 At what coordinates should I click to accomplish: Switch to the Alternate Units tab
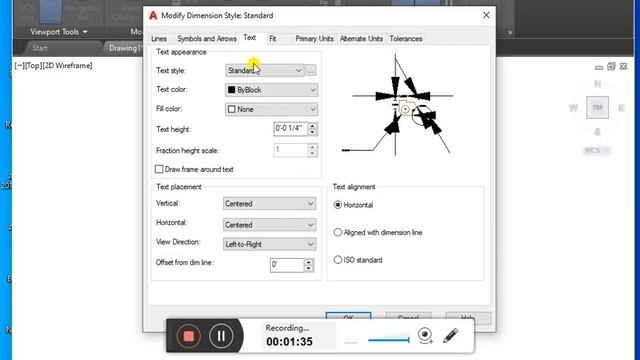pos(361,39)
